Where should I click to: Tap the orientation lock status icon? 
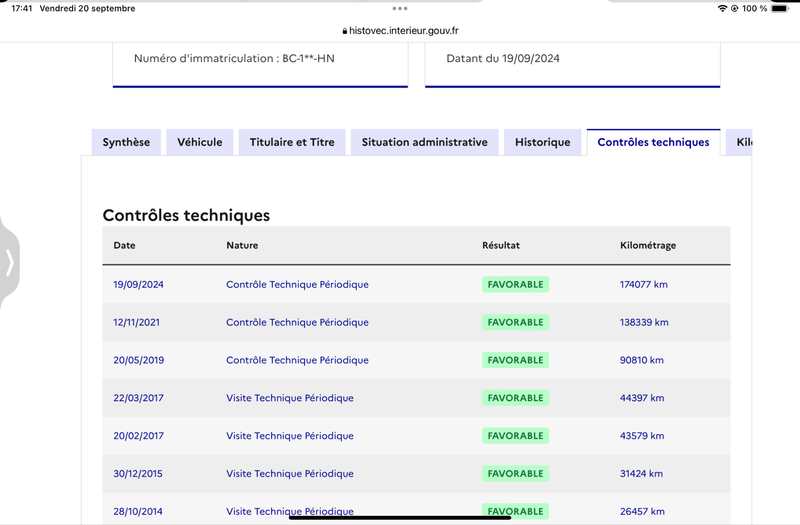[735, 9]
